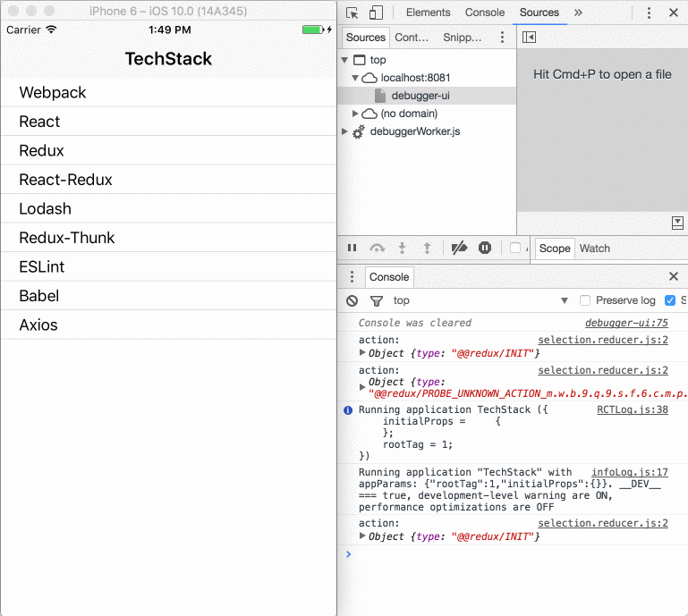This screenshot has height=616, width=688.
Task: Step into next function call
Action: (402, 249)
